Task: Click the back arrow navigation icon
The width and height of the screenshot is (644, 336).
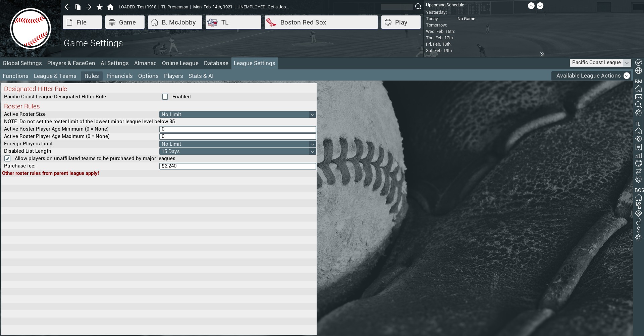Action: tap(67, 7)
